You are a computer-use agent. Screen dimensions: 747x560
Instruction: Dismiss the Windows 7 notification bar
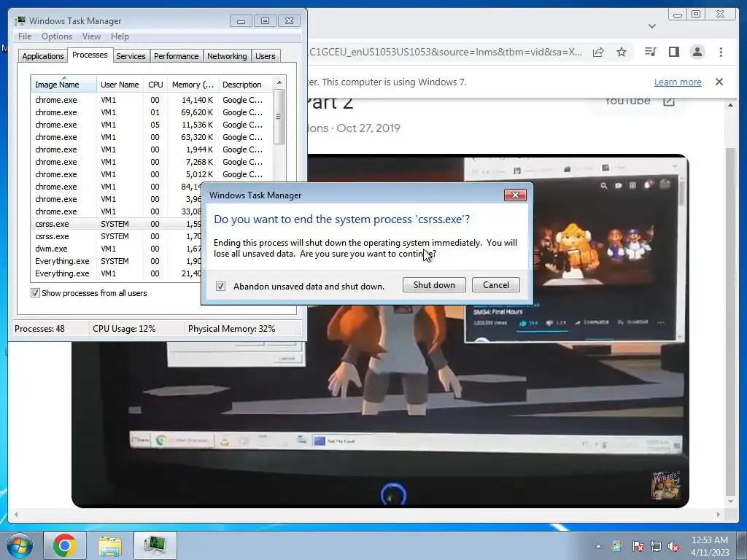[x=719, y=82]
